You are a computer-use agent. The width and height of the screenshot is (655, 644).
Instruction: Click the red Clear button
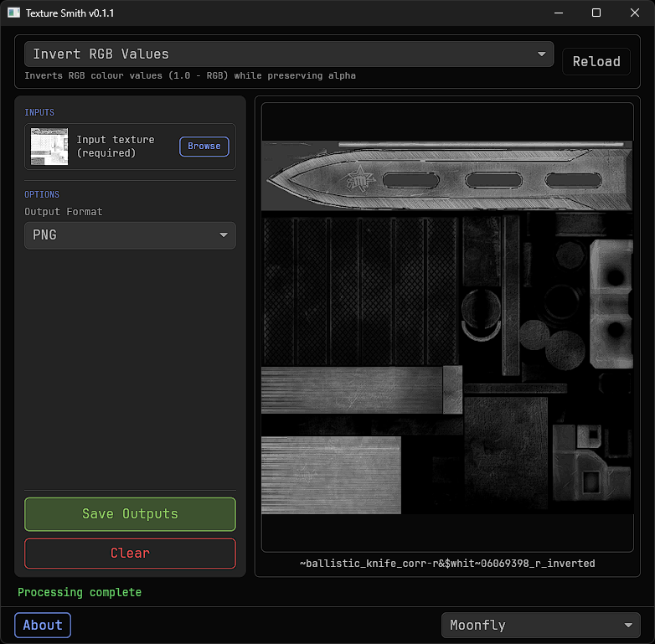click(x=130, y=554)
